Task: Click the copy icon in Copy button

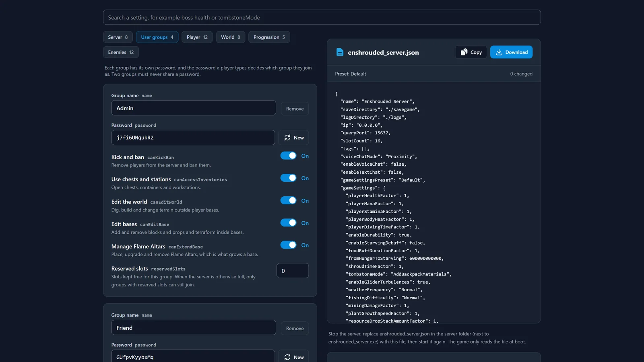Action: (x=464, y=52)
